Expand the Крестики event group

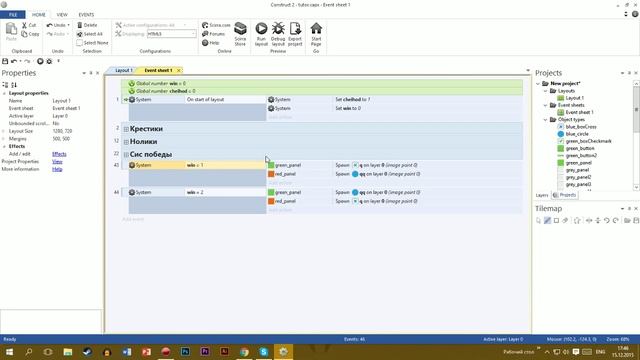pos(126,129)
